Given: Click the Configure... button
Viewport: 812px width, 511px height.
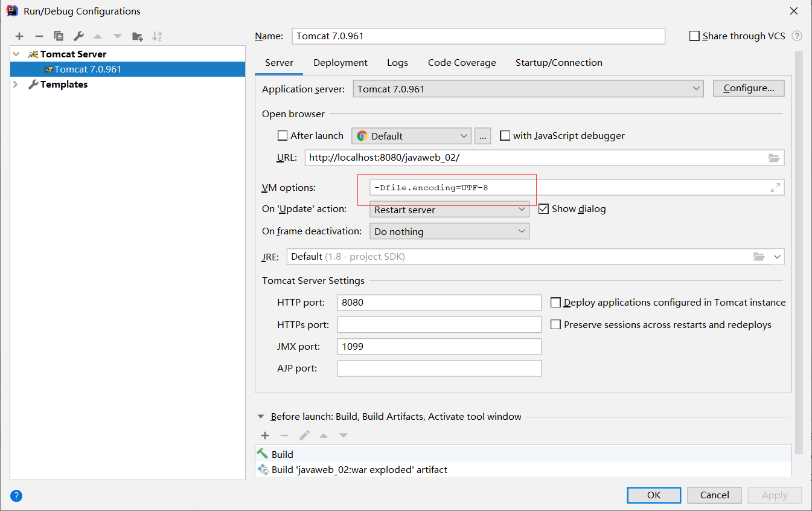Looking at the screenshot, I should 749,88.
